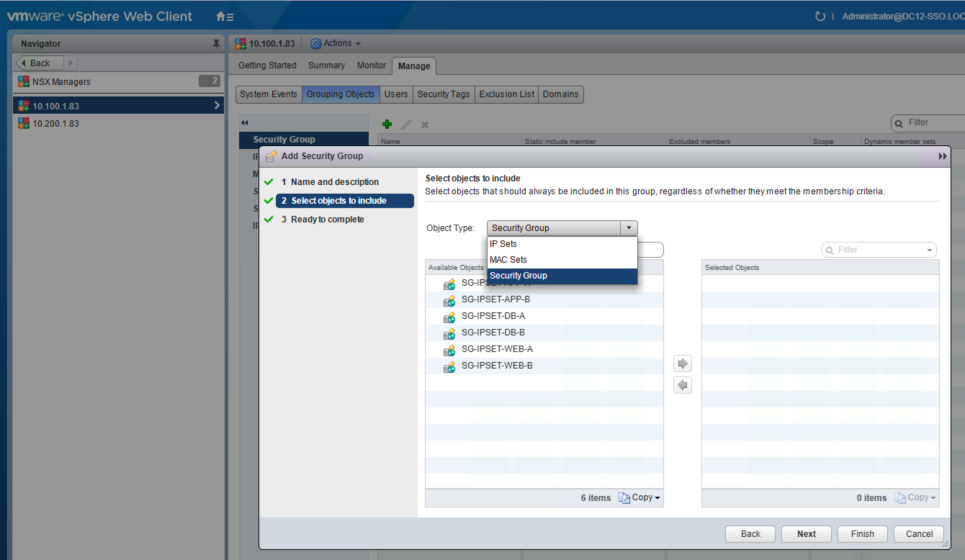Switch to the Security Tags tab
This screenshot has width=965, height=560.
pos(443,94)
